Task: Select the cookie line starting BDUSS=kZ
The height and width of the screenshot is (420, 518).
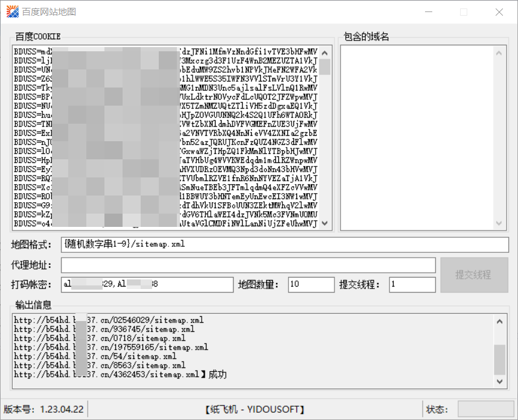Action: (x=165, y=214)
